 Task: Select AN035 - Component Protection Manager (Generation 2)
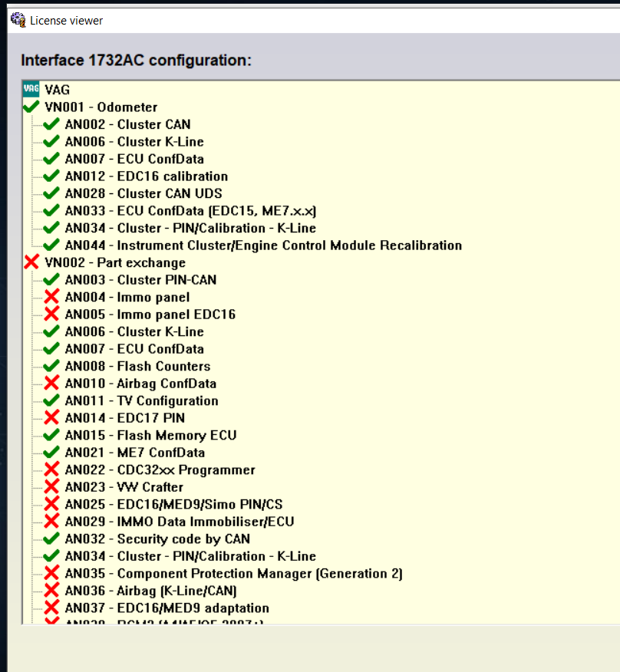[x=234, y=574]
